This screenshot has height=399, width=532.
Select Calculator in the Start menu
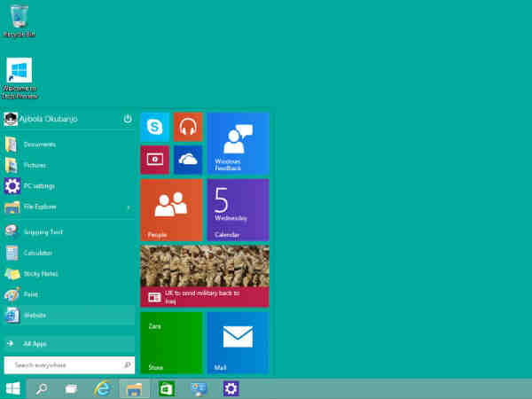[37, 253]
